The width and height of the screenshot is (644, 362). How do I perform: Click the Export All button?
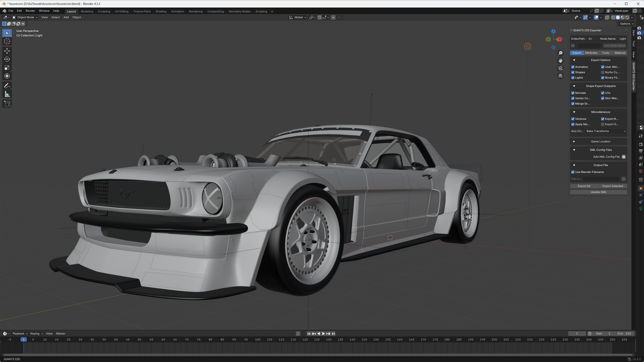584,186
